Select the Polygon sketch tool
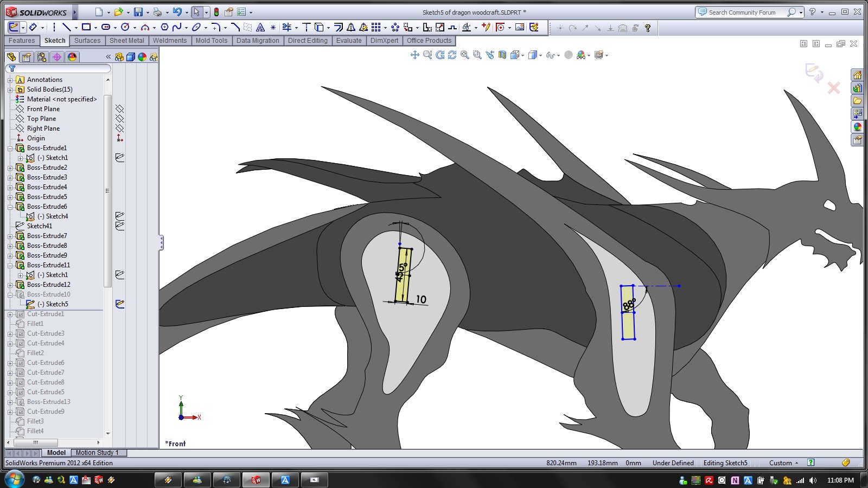868x488 pixels. tap(164, 27)
